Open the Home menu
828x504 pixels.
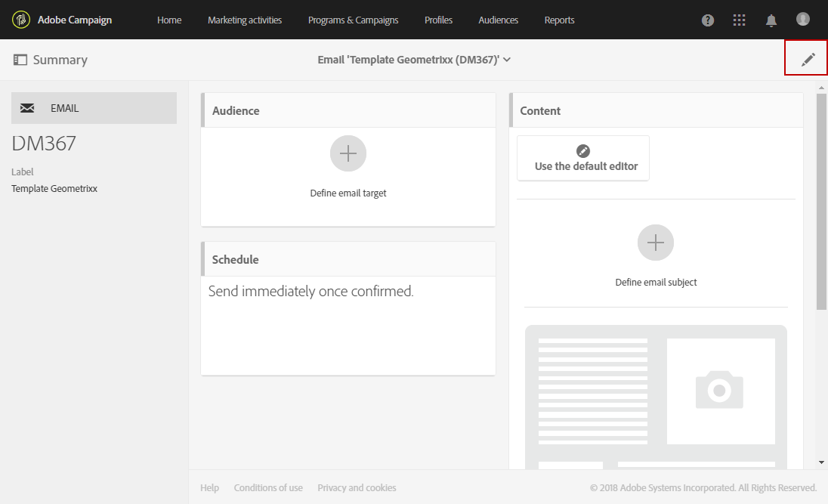169,20
